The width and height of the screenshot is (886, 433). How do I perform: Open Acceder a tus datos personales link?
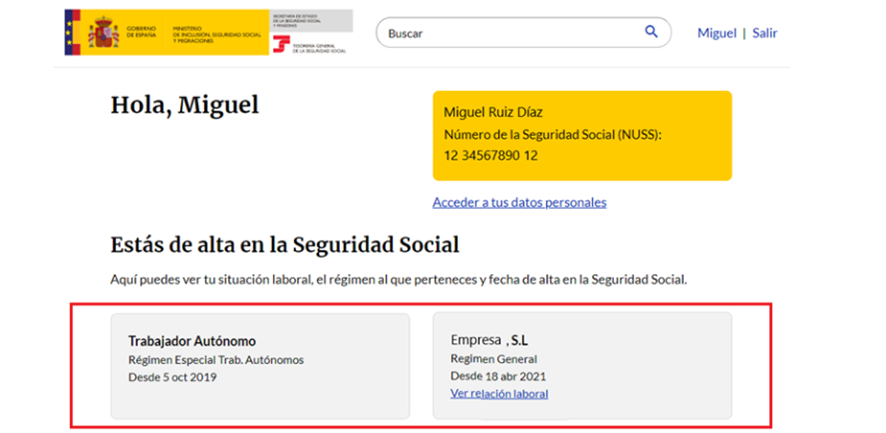(x=519, y=202)
